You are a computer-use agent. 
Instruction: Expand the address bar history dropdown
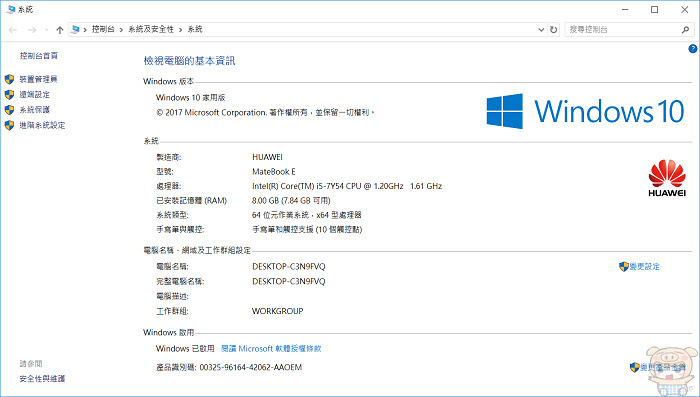coord(541,30)
